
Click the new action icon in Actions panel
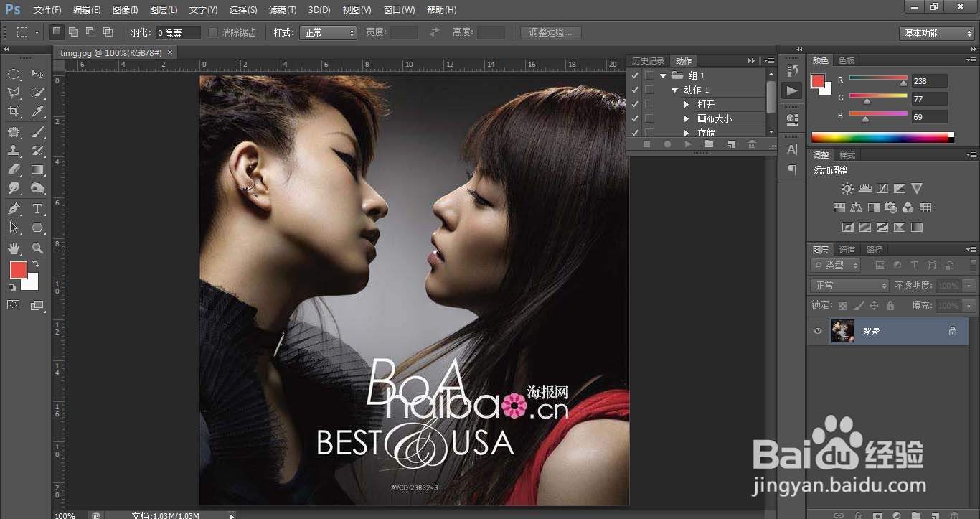coord(731,144)
